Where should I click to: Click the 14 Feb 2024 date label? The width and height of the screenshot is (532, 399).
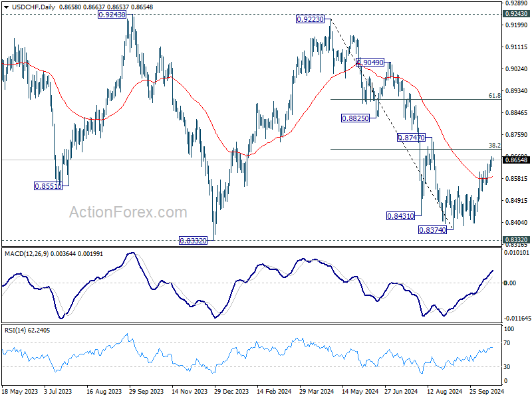[274, 391]
